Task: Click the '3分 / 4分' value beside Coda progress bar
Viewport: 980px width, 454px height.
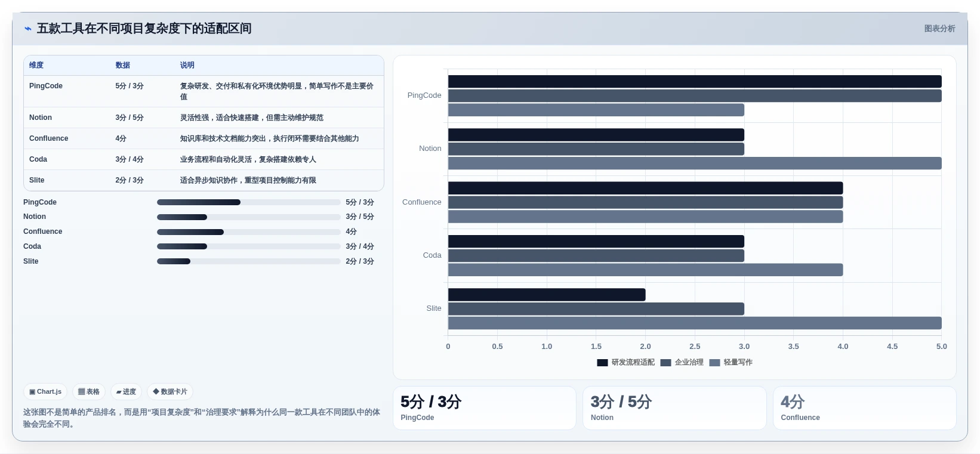Action: (x=360, y=246)
